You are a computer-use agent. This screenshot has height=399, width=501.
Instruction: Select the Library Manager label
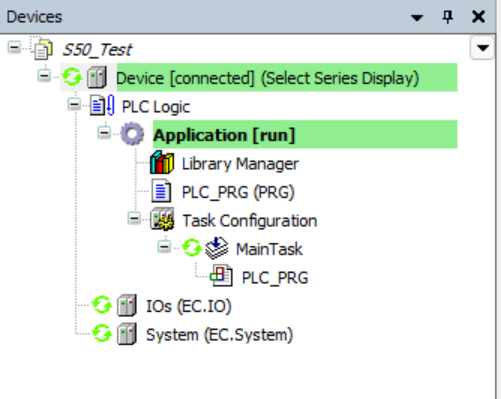point(240,164)
